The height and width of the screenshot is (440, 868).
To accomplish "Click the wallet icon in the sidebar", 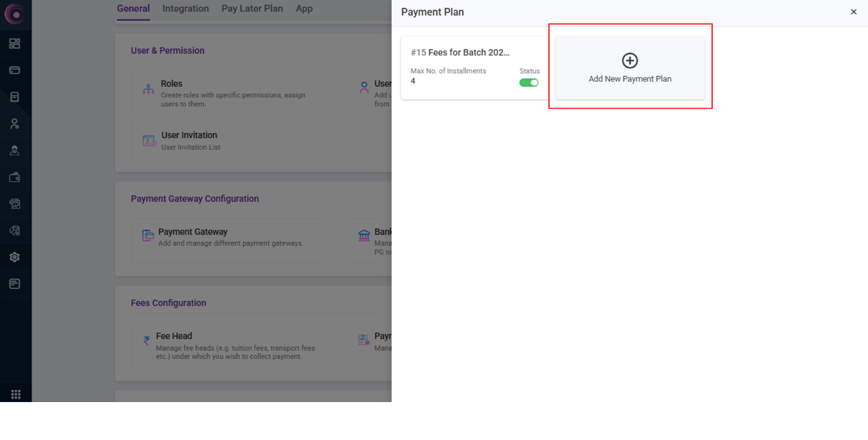I will click(15, 177).
